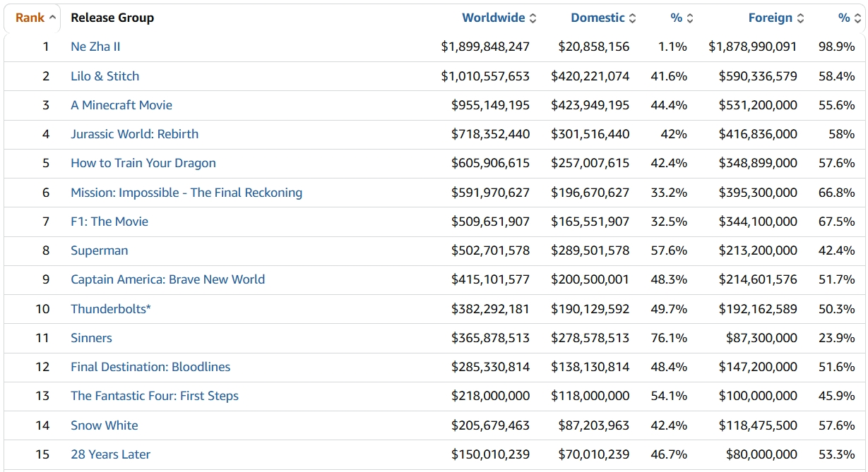Click Superman domestic gross $289,501,578
This screenshot has height=472, width=868.
(x=590, y=250)
